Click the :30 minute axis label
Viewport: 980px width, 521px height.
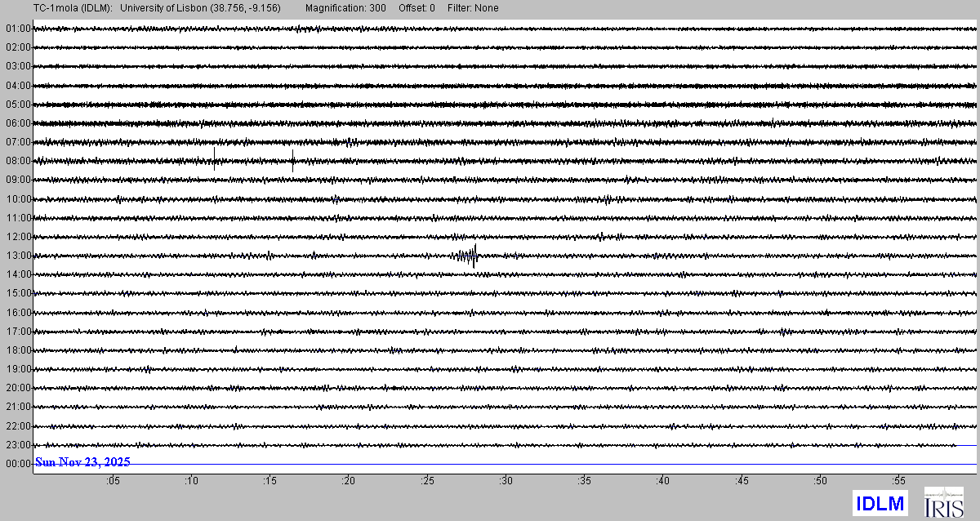pyautogui.click(x=506, y=481)
